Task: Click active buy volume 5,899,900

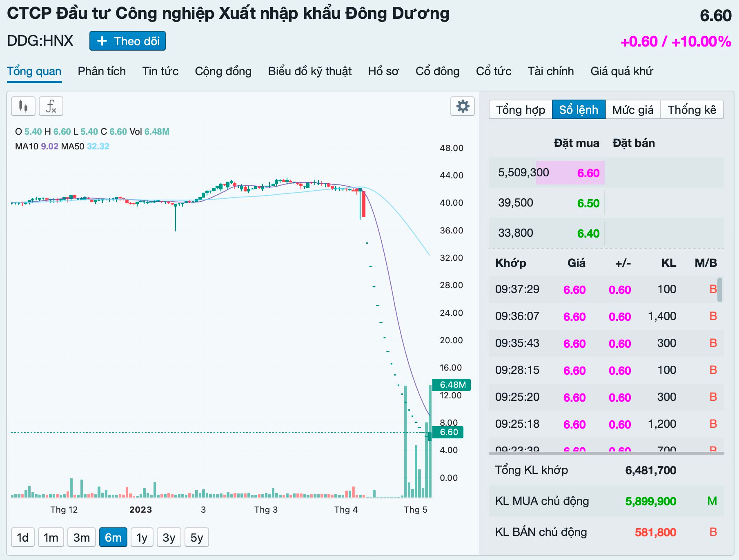Action: coord(651,502)
